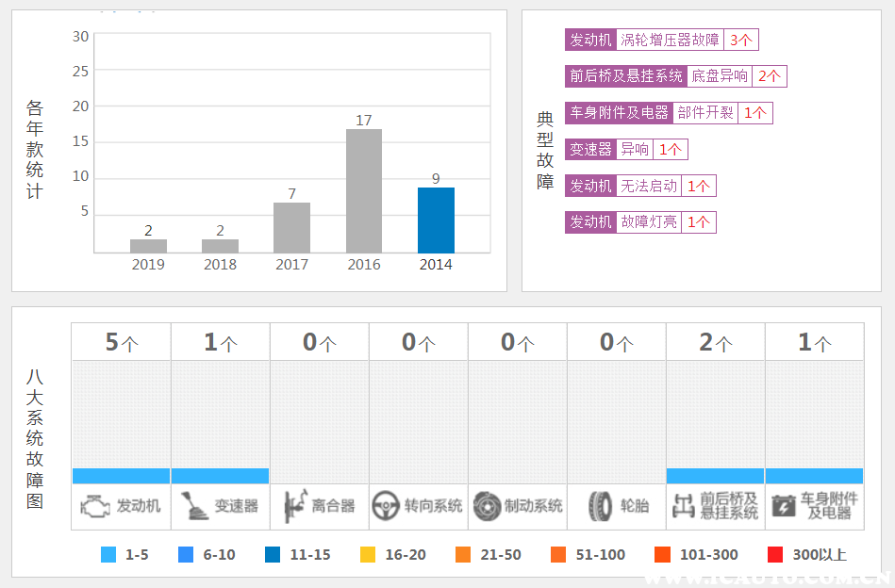
Task: Select the steering wheel (转向系统) icon
Action: (386, 506)
